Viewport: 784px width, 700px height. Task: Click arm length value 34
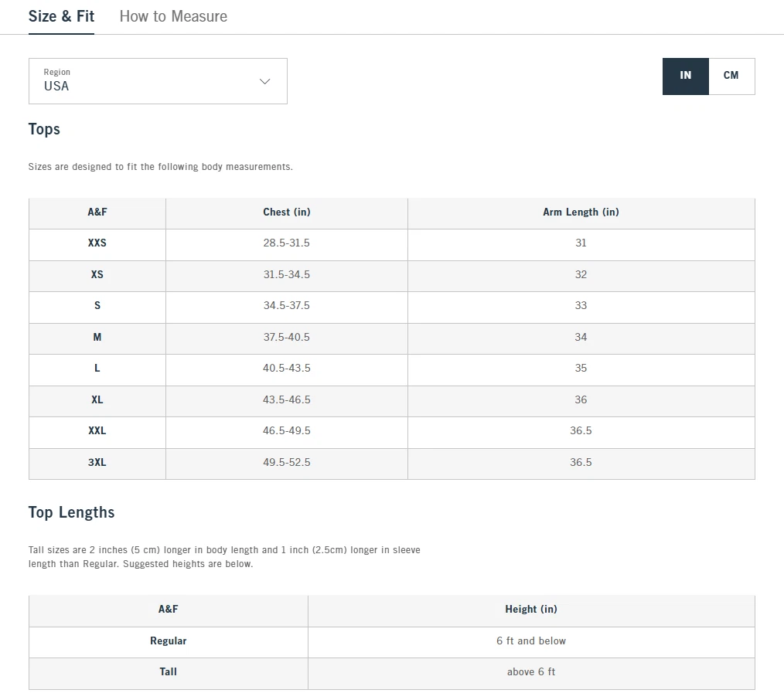coord(581,338)
